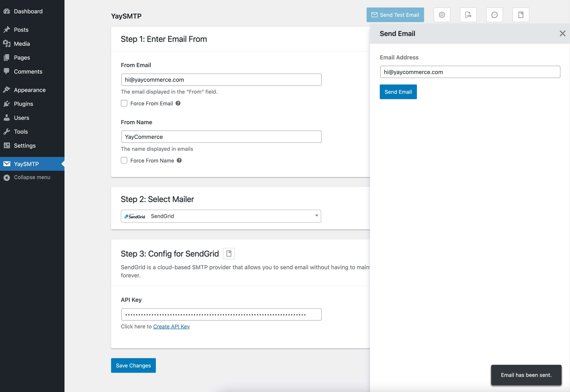Select the Dashboard menu item
This screenshot has width=570, height=392.
click(x=28, y=11)
